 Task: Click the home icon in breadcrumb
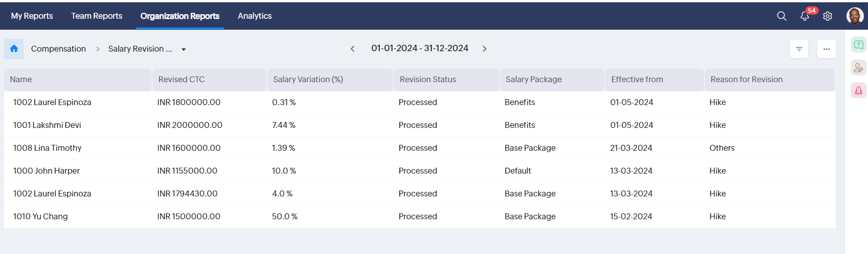point(14,49)
